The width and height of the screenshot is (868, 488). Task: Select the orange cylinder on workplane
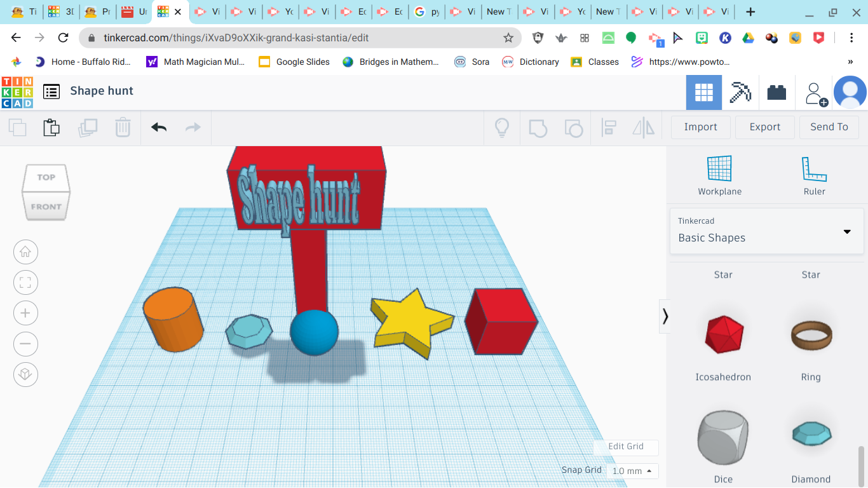click(173, 319)
